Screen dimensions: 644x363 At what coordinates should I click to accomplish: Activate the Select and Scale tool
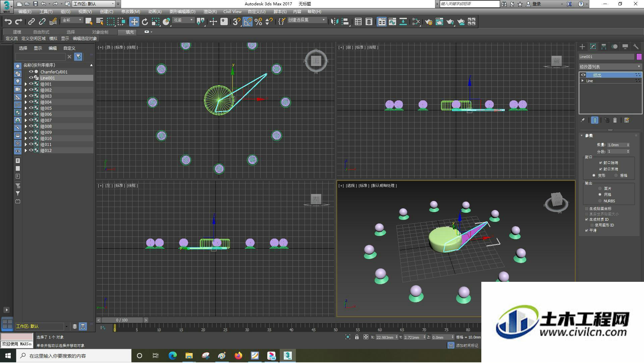tap(156, 22)
